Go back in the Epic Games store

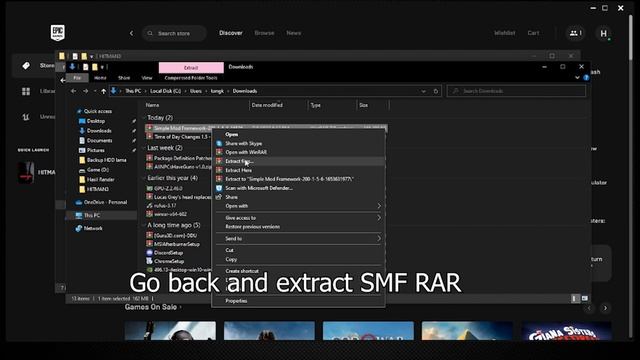click(131, 33)
